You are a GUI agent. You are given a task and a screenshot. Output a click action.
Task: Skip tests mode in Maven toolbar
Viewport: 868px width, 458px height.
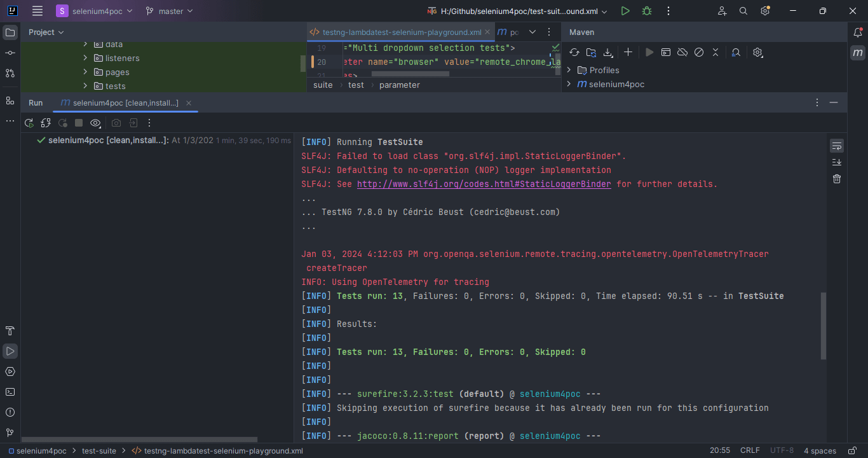tap(699, 52)
